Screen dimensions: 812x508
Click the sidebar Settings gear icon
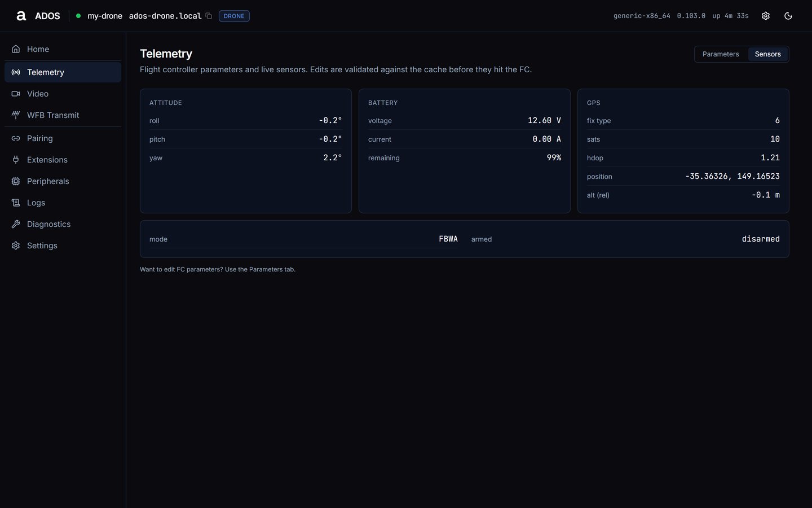point(16,246)
